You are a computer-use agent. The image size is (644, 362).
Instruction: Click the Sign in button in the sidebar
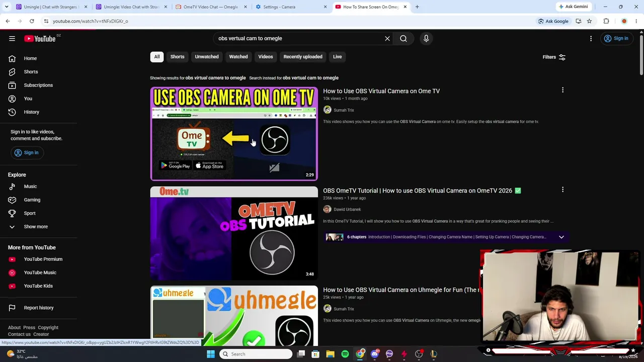tap(26, 153)
